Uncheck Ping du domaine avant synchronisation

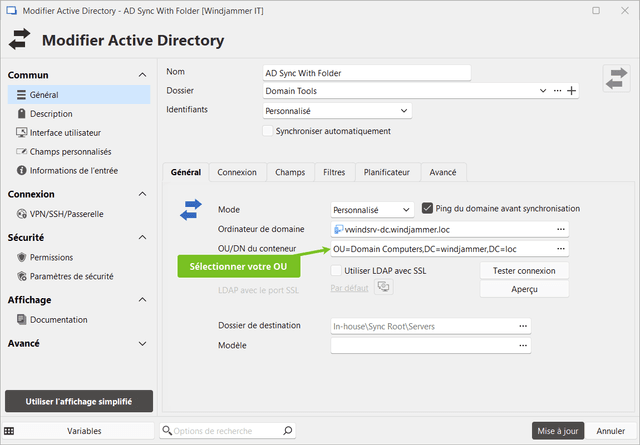pyautogui.click(x=428, y=209)
